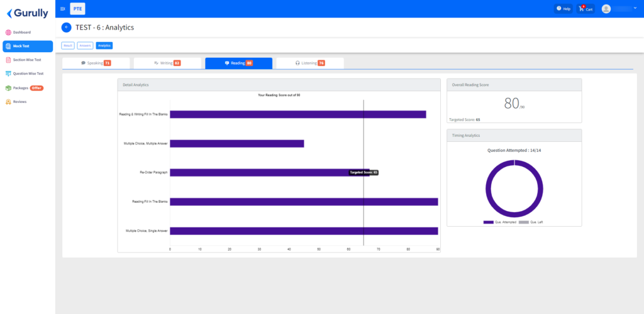The height and width of the screenshot is (314, 644).
Task: Open Section Wise Test sidebar icon
Action: click(x=8, y=60)
